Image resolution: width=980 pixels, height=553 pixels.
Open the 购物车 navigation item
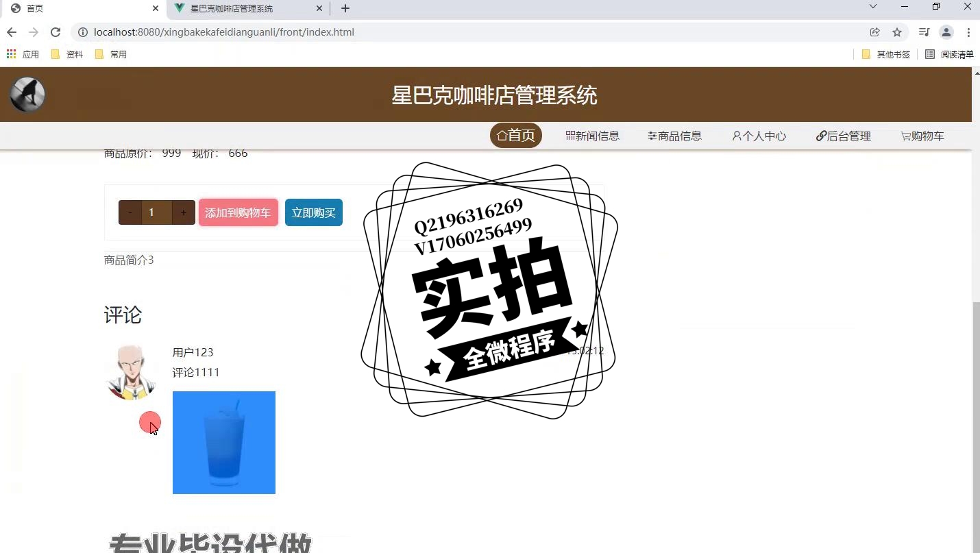pos(922,136)
